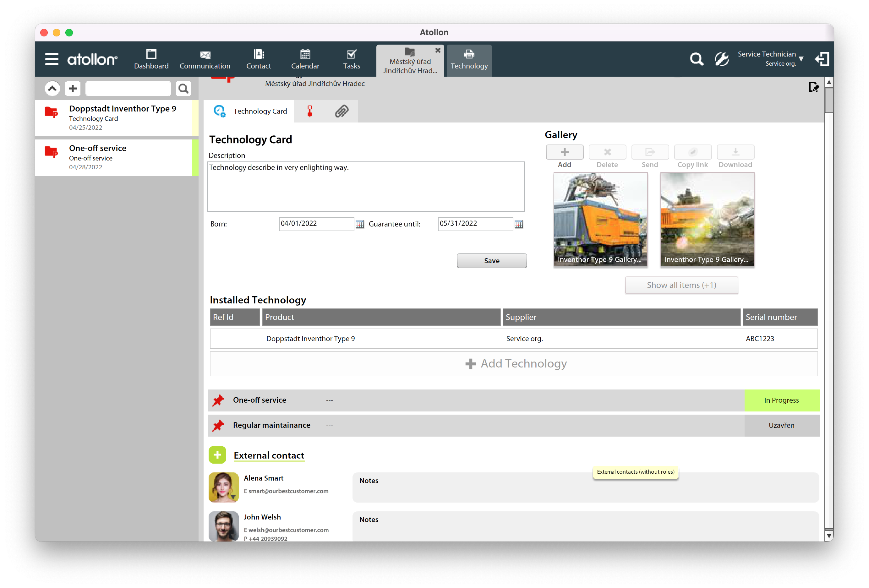Viewport: 869px width, 588px height.
Task: Click the Save button
Action: [491, 260]
